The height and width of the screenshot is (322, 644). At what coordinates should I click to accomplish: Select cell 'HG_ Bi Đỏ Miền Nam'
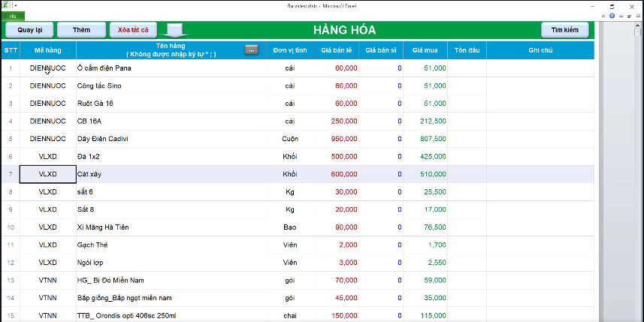[171, 280]
